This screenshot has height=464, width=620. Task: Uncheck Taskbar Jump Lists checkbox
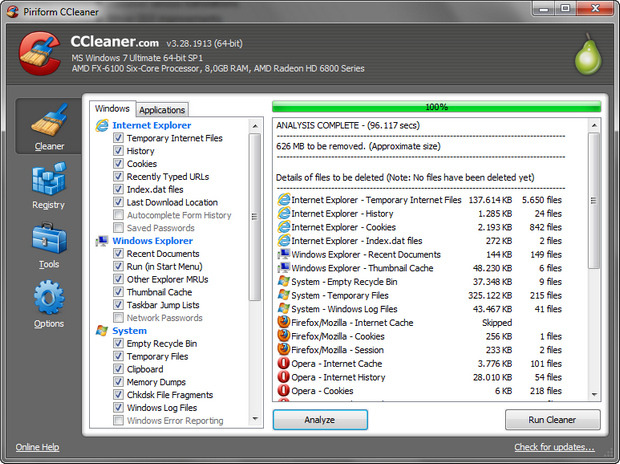(x=118, y=305)
